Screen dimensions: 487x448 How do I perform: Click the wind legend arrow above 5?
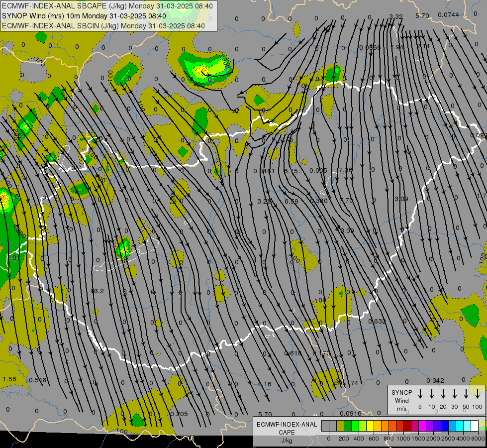(x=420, y=393)
